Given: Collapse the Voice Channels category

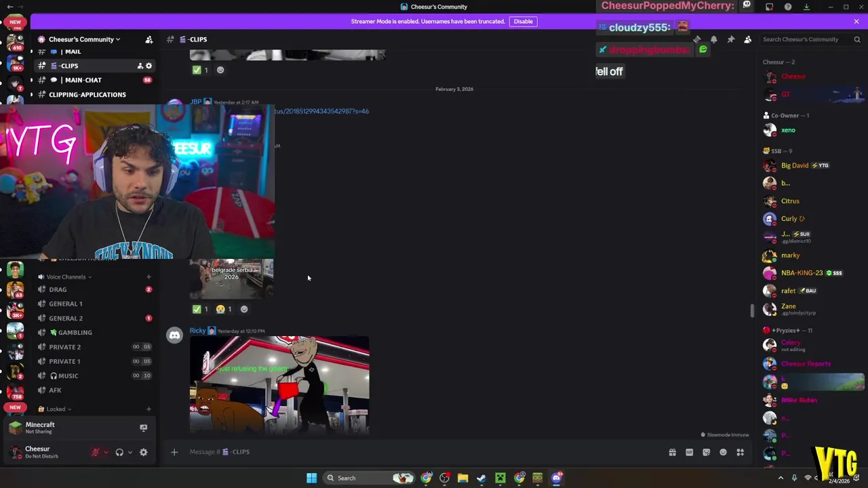Looking at the screenshot, I should (65, 277).
